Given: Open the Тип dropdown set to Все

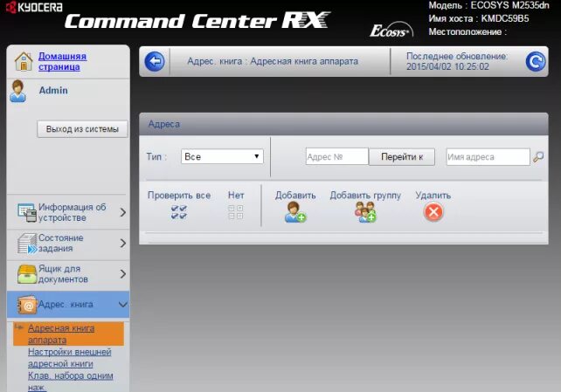Looking at the screenshot, I should click(222, 156).
